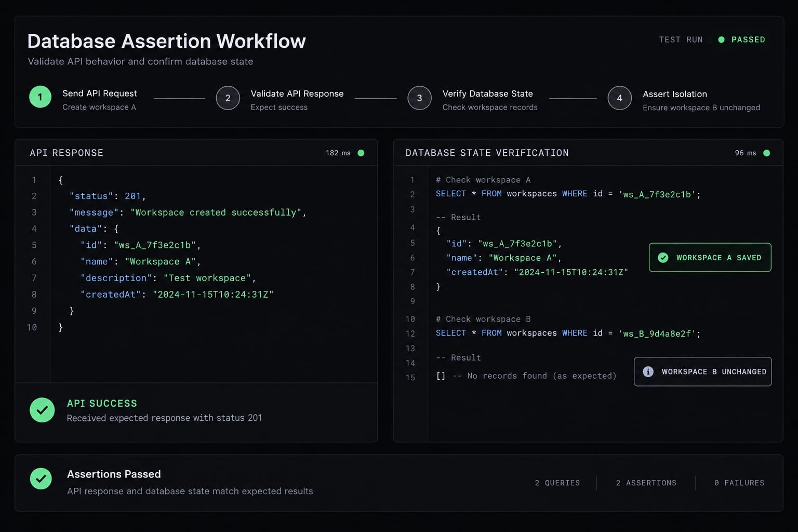Viewport: 798px width, 532px height.
Task: Click "Expect success" step subtitle
Action: point(279,108)
